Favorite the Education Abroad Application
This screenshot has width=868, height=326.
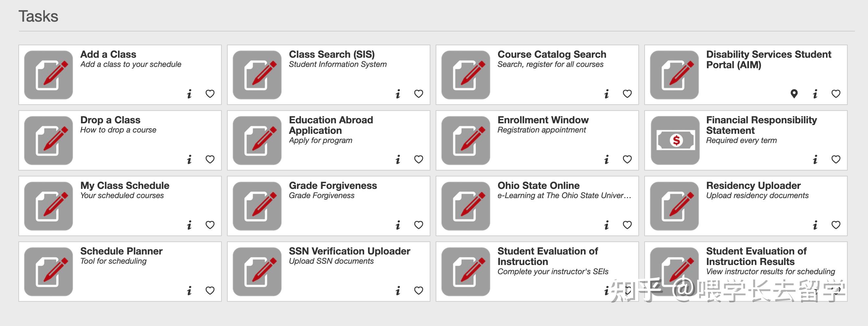[419, 159]
